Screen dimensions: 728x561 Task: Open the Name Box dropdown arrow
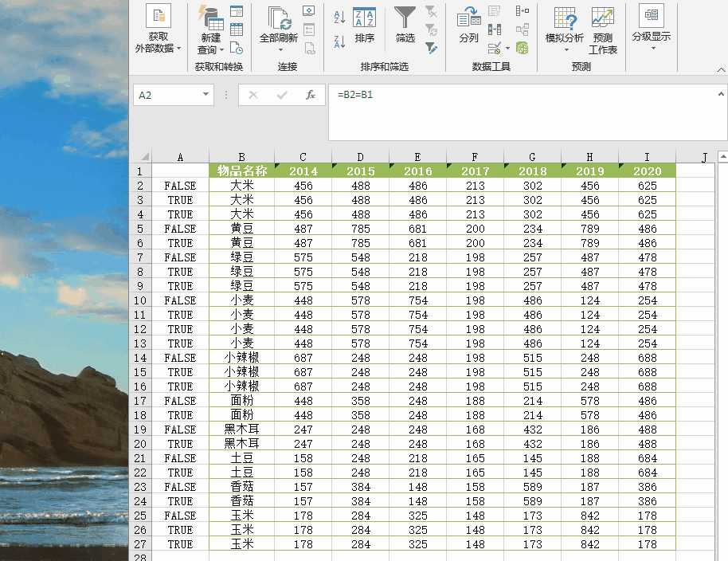[206, 95]
